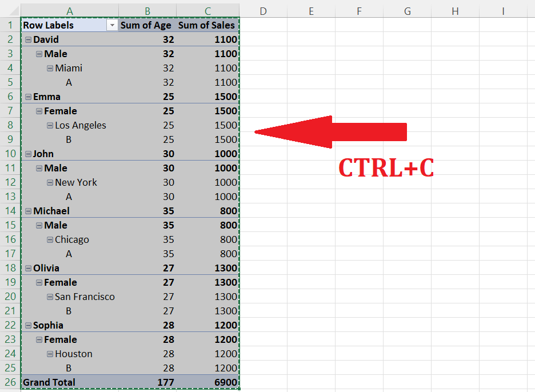Collapse the Male group under David
The height and width of the screenshot is (392, 535).
(38, 53)
